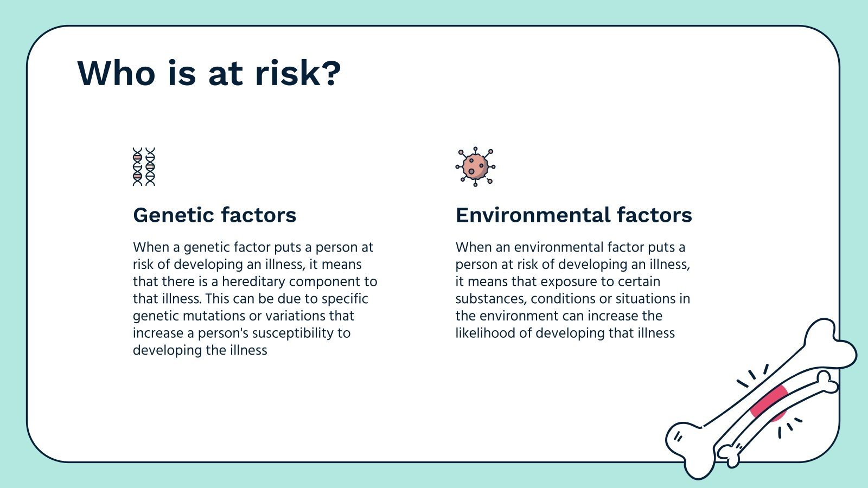Click the left DNA strand
This screenshot has width=868, height=488.
coord(138,167)
